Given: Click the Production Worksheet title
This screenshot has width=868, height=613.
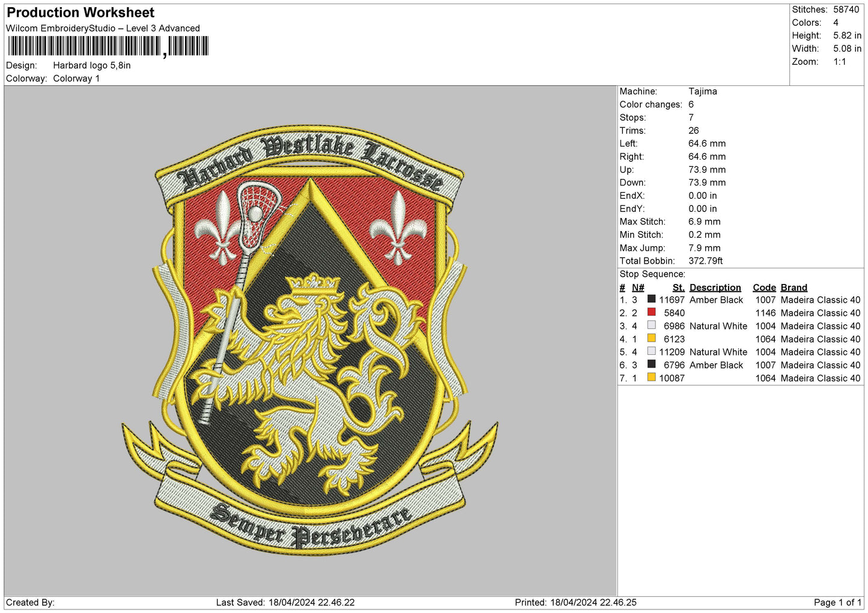Looking at the screenshot, I should [x=80, y=13].
